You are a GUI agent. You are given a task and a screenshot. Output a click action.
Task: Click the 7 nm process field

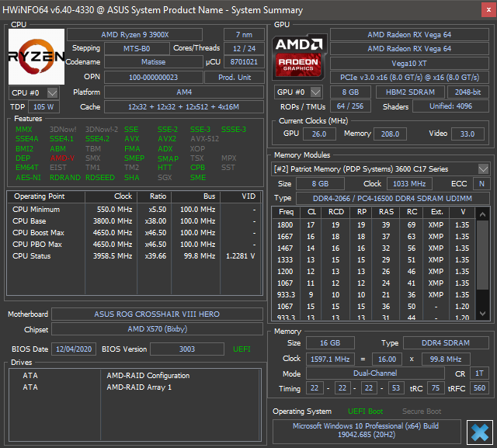(244, 34)
